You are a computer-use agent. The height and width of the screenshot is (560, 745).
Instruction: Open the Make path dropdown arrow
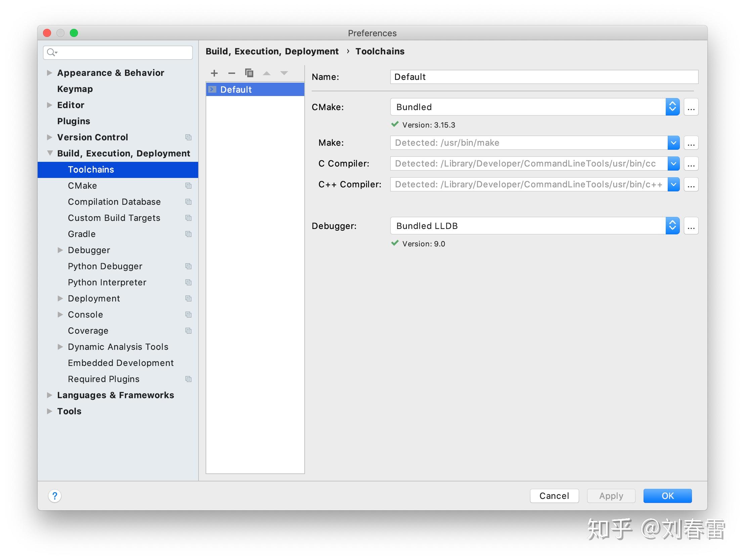click(673, 143)
